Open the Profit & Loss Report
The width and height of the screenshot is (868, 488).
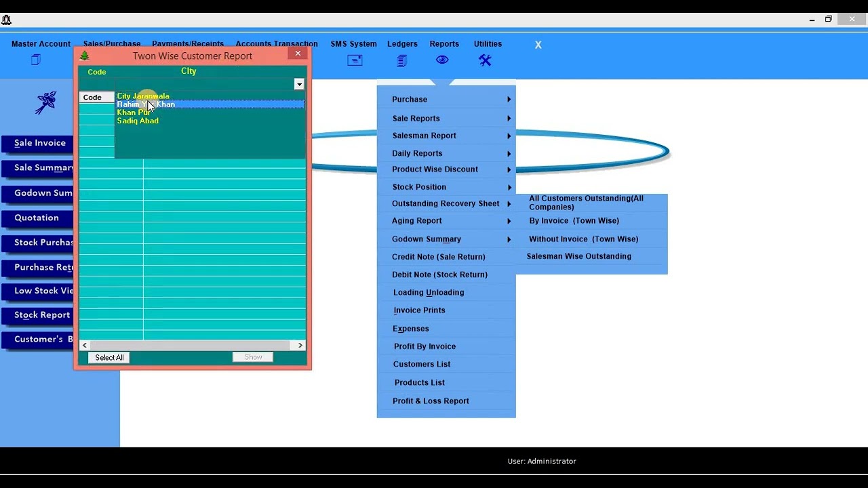click(x=431, y=401)
